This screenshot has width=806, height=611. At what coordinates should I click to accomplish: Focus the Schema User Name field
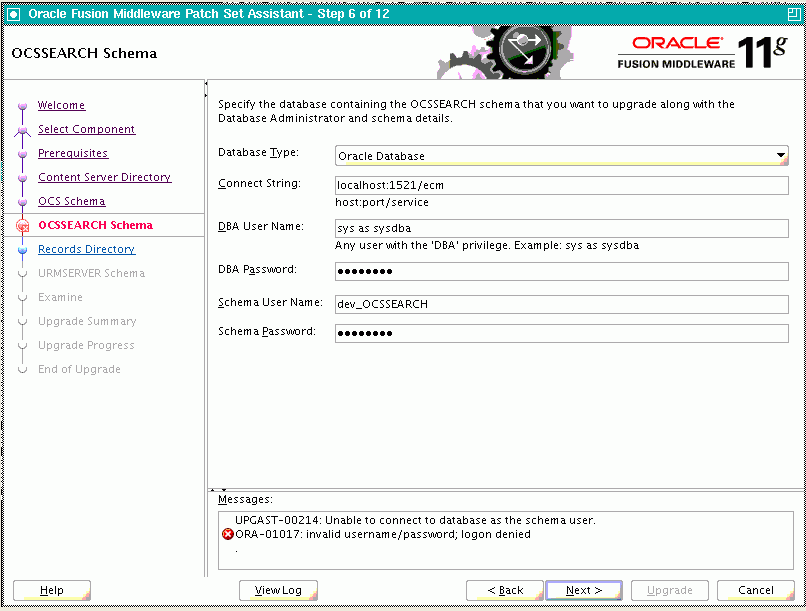(561, 304)
